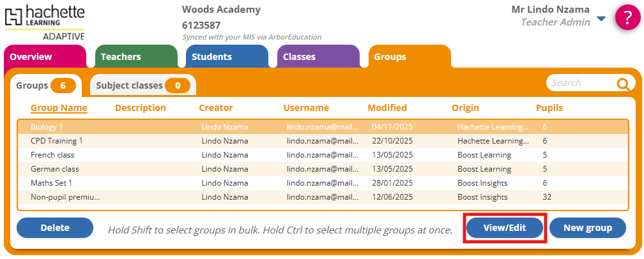Sort the table by Group Name

point(59,108)
